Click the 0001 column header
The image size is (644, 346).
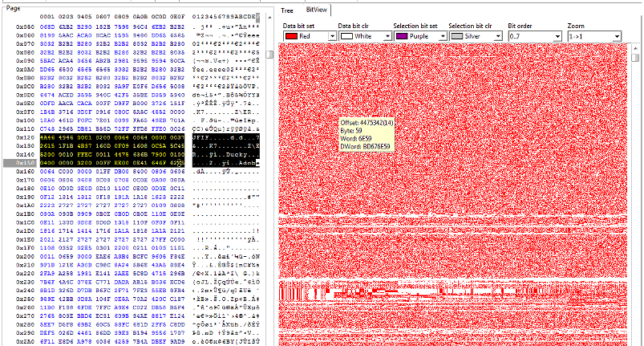[x=47, y=17]
